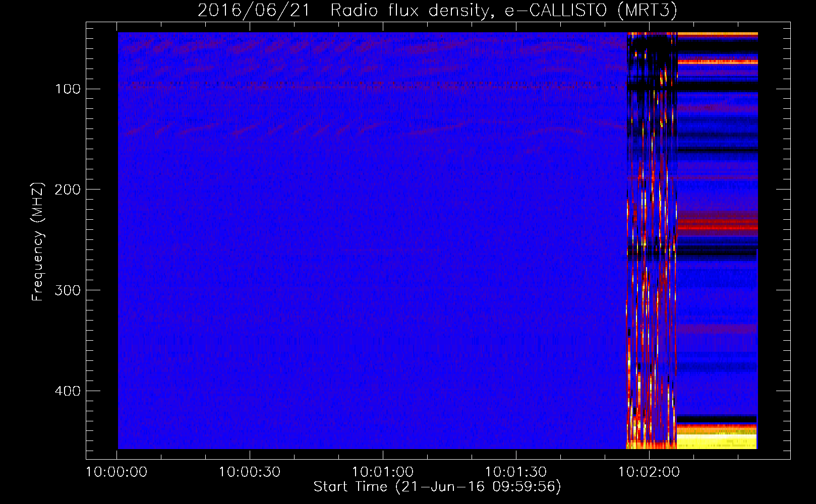Click the 10:00:30 time tick label
The width and height of the screenshot is (816, 504).
(250, 472)
